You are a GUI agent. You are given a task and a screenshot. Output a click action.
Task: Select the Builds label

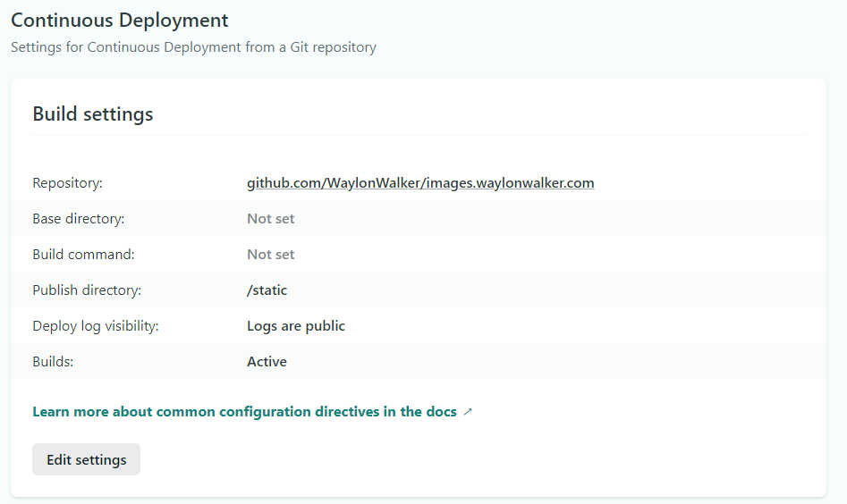[53, 362]
